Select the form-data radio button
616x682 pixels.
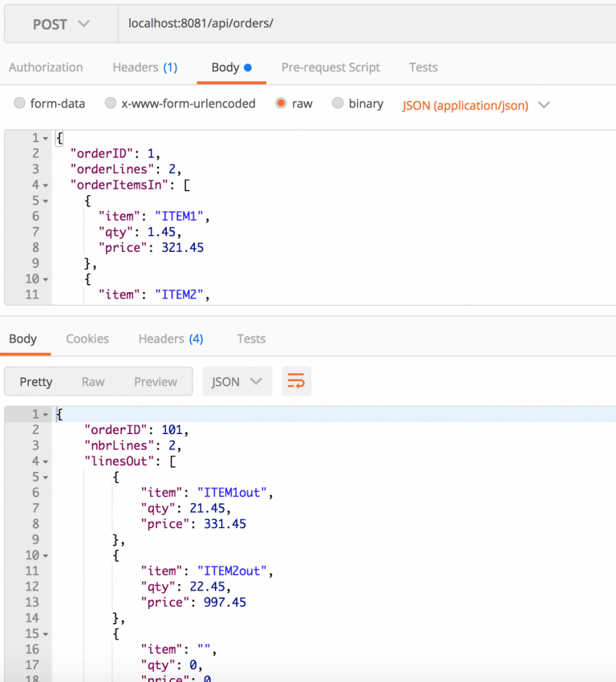click(18, 104)
